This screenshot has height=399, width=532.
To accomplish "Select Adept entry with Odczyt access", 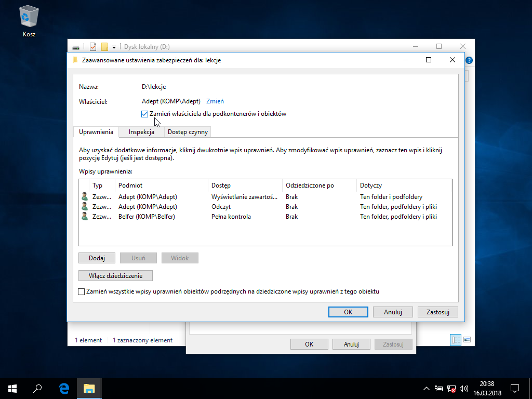I will pos(265,207).
